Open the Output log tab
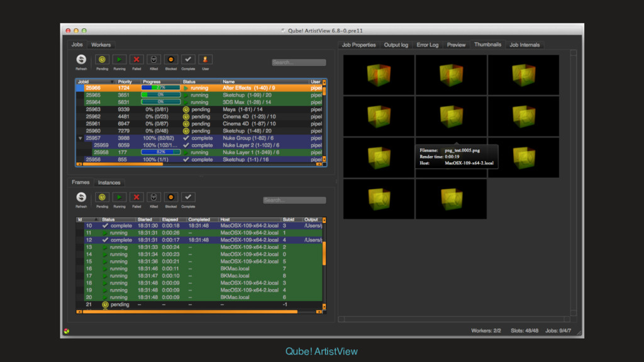This screenshot has height=362, width=644. (396, 45)
